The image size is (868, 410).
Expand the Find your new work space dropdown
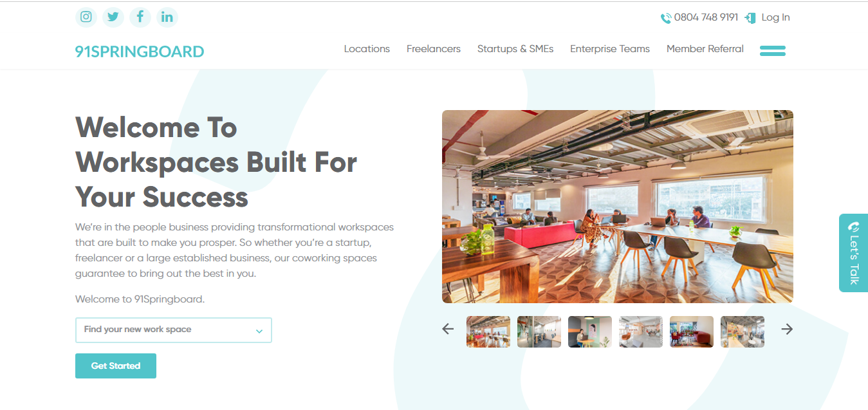174,330
